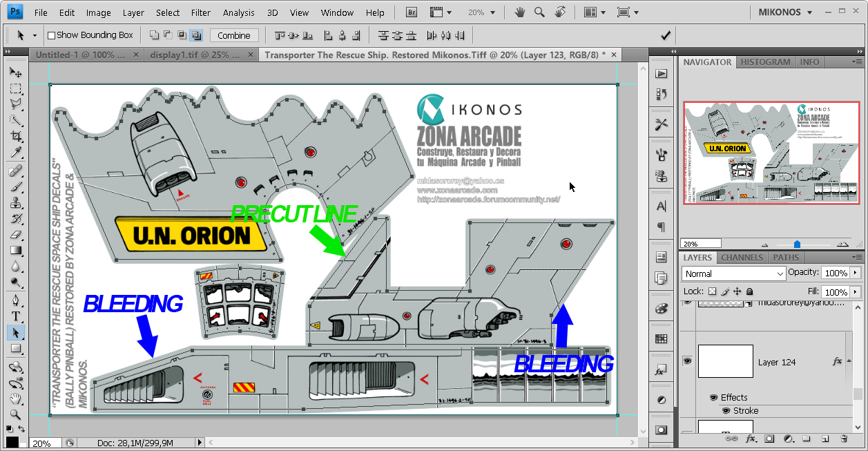Hide Layer 124 with its eye icon

point(687,361)
